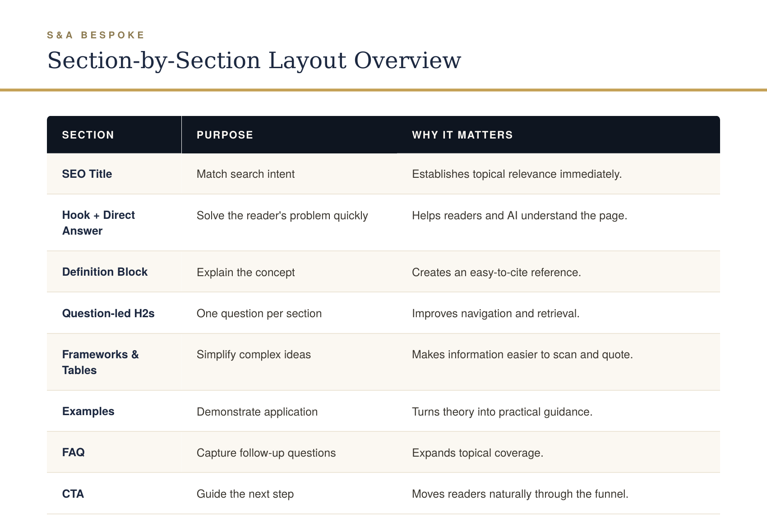This screenshot has height=532, width=767.
Task: Select the Question-led H2s row label
Action: pos(108,314)
